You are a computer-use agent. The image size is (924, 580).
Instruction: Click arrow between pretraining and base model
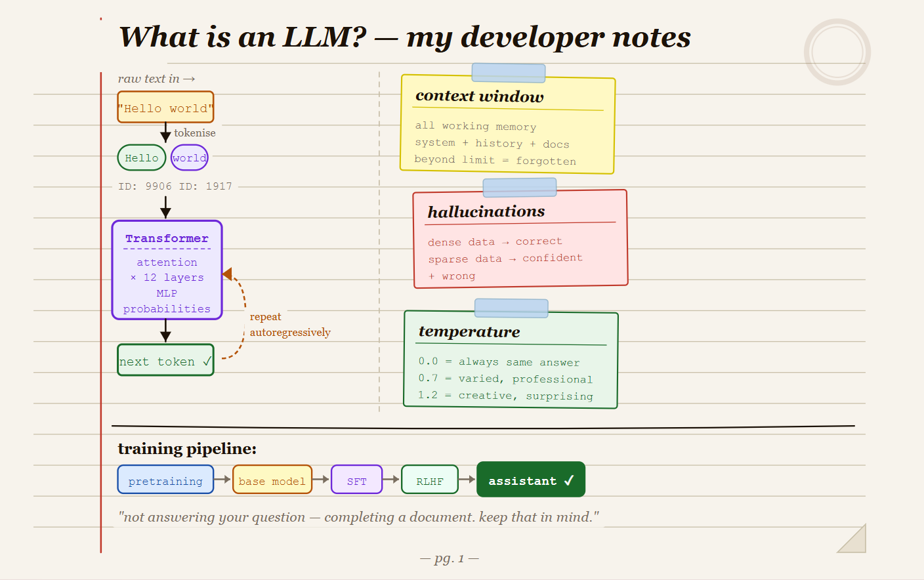222,480
